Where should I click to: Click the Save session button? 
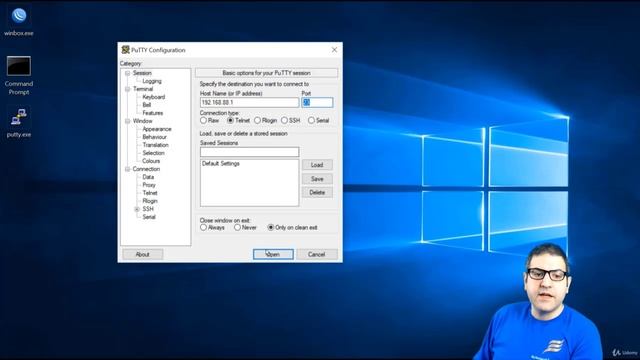(x=317, y=179)
